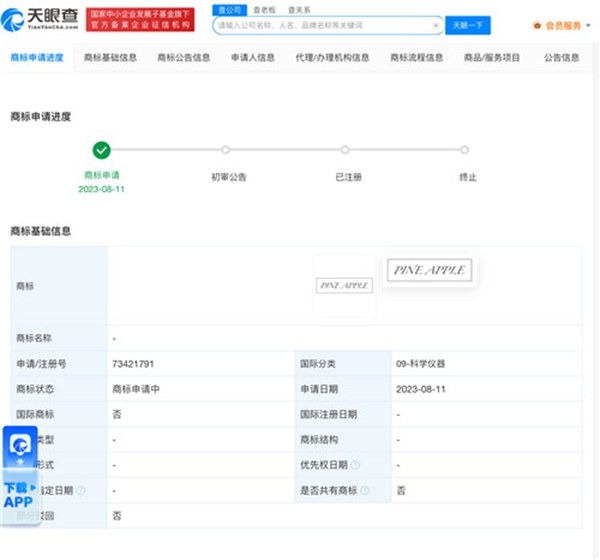Click the crown icon beside 会员服务
This screenshot has width=600, height=560.
coord(537,26)
